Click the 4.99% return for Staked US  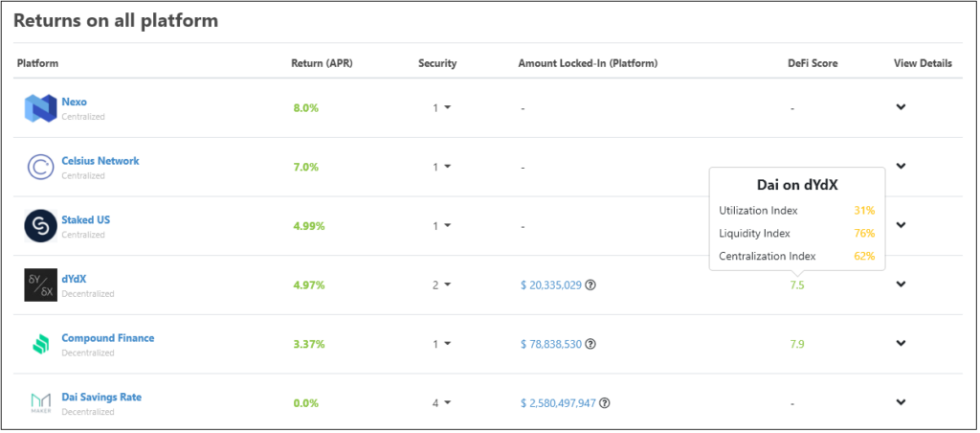pos(309,226)
